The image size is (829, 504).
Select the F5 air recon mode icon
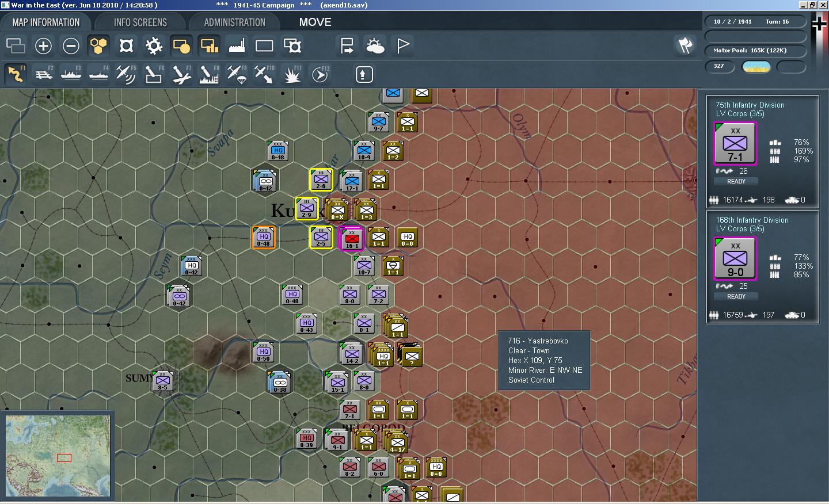(126, 74)
